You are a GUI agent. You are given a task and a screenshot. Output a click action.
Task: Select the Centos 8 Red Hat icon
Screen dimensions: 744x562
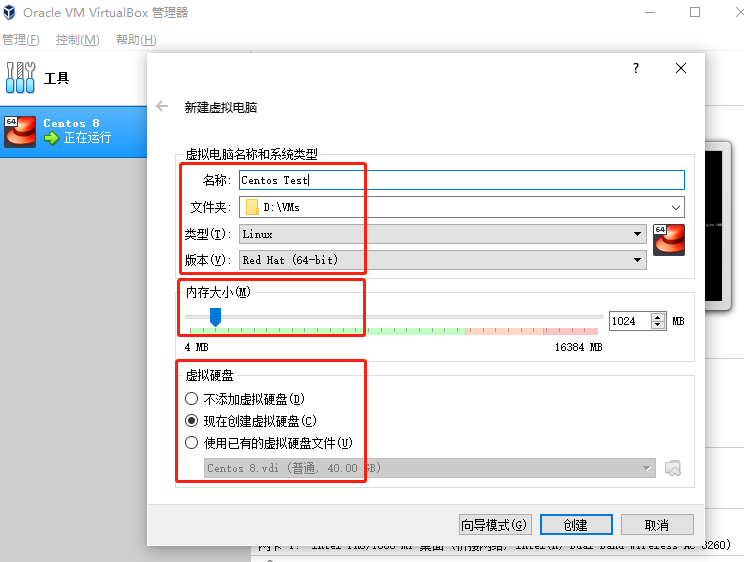point(20,131)
